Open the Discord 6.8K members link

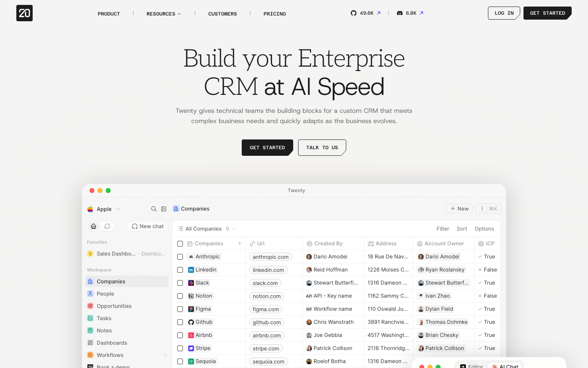click(410, 13)
